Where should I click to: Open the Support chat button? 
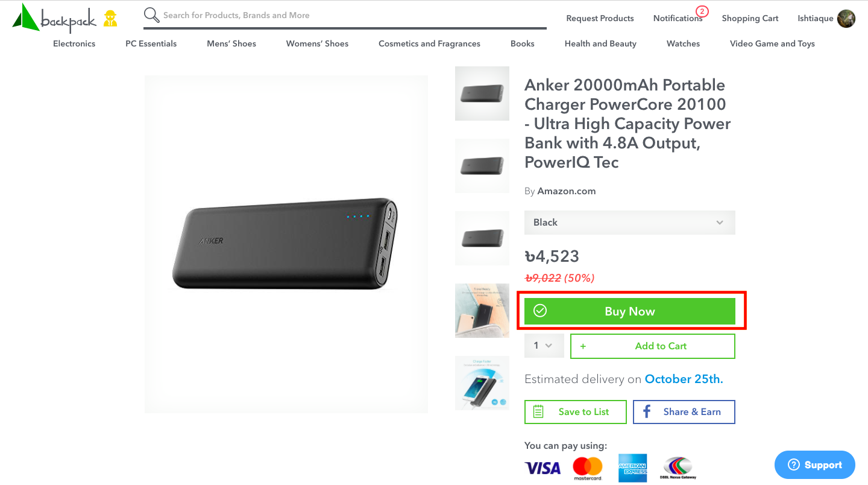[x=815, y=464]
